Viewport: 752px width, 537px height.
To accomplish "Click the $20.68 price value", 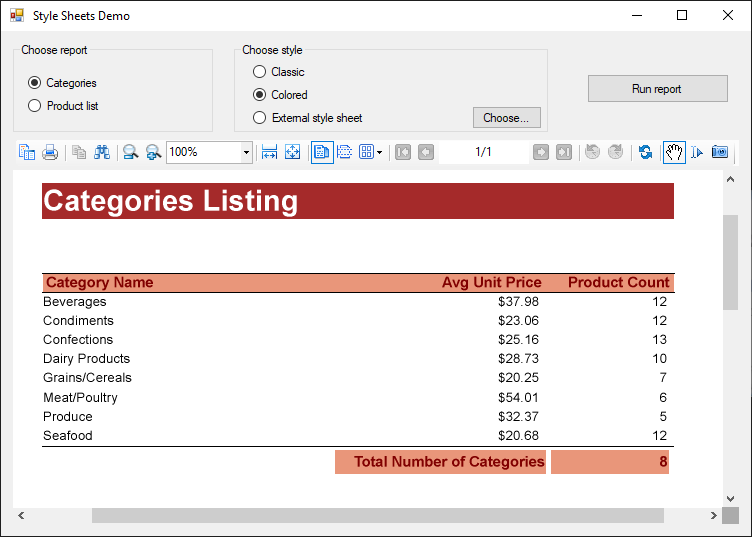I will coord(518,436).
